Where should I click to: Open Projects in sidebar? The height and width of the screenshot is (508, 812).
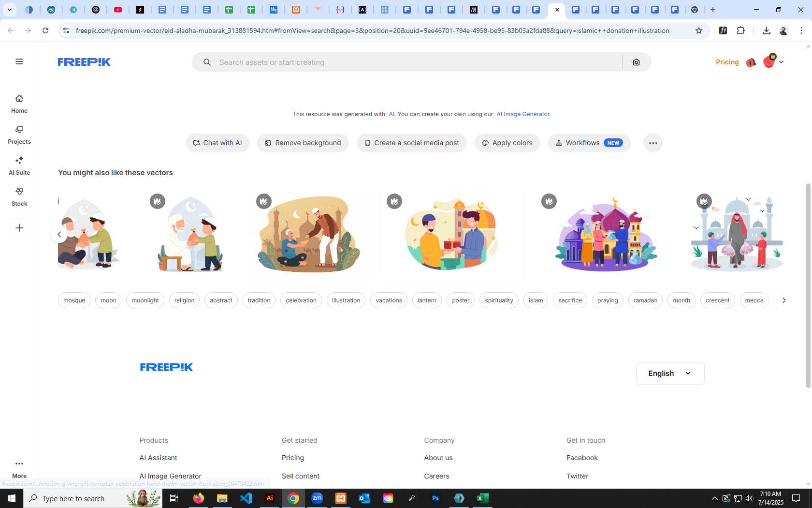[19, 135]
